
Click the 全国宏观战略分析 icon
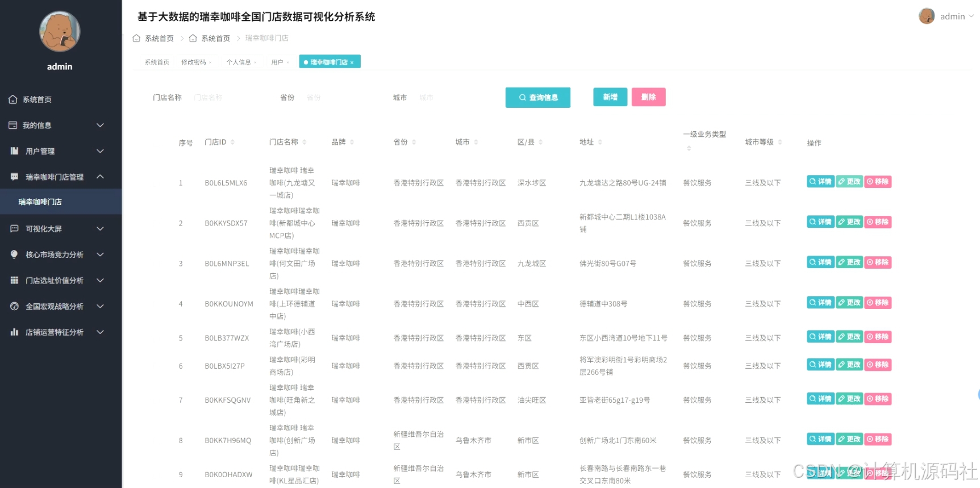click(14, 306)
